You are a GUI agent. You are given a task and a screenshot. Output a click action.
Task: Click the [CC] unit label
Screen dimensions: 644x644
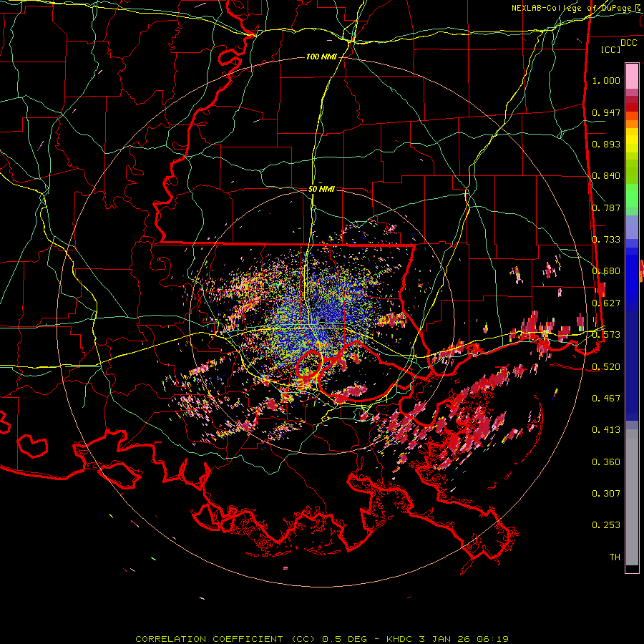point(611,49)
